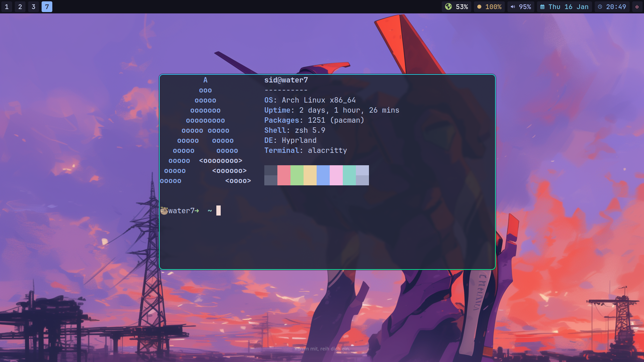This screenshot has height=362, width=644.
Task: Switch to workspace 1 in the bar
Action: point(7,7)
